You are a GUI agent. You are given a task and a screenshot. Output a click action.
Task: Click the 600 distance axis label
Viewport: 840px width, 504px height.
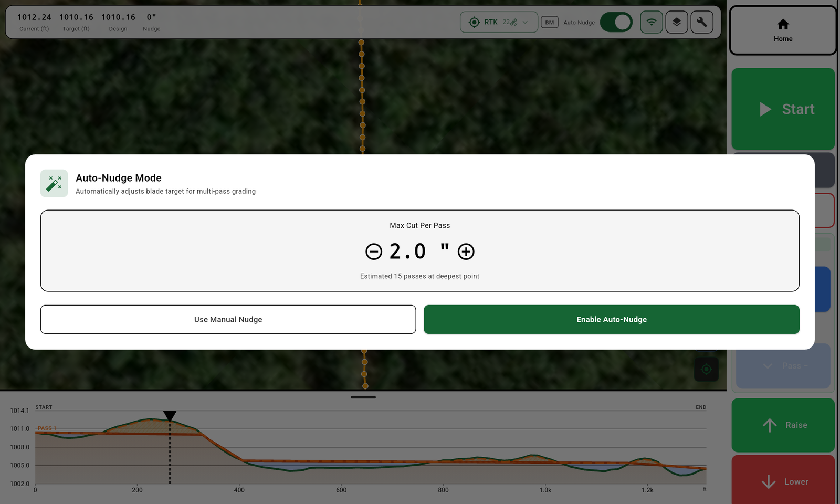tap(341, 490)
